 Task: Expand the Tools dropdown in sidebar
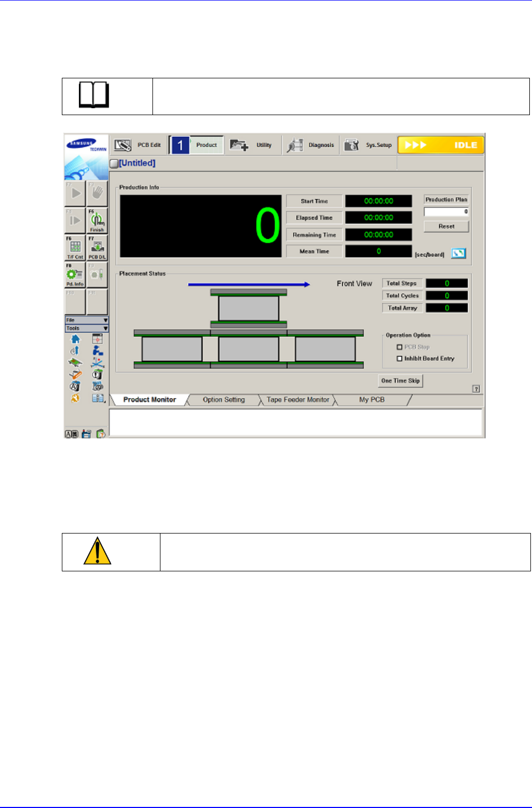(86, 328)
